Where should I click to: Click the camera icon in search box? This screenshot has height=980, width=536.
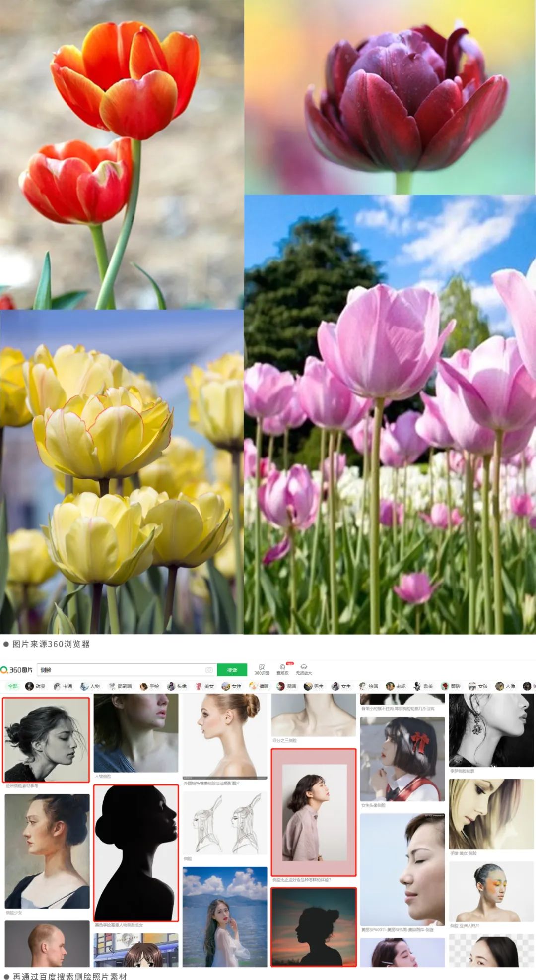coord(209,670)
